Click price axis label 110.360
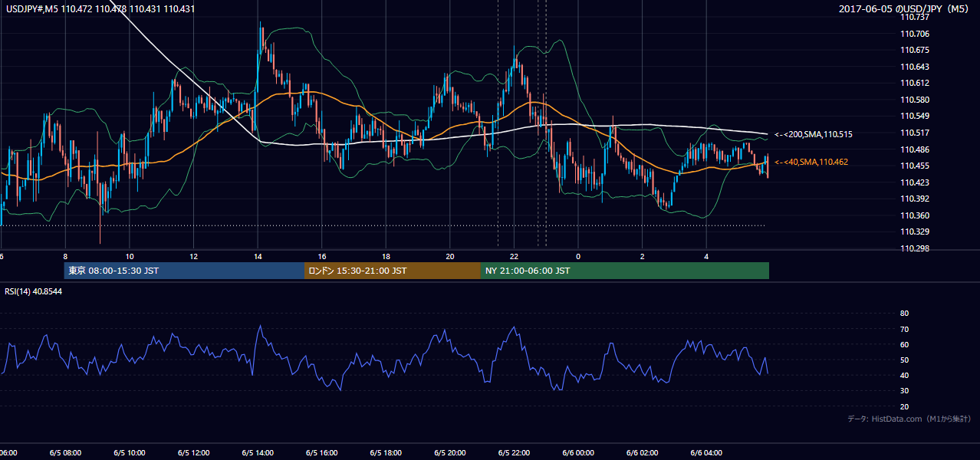The image size is (980, 460). point(916,215)
